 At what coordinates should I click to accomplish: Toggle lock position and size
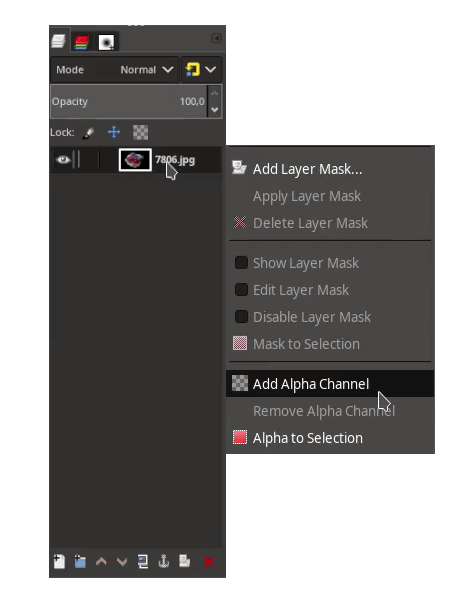click(x=114, y=132)
